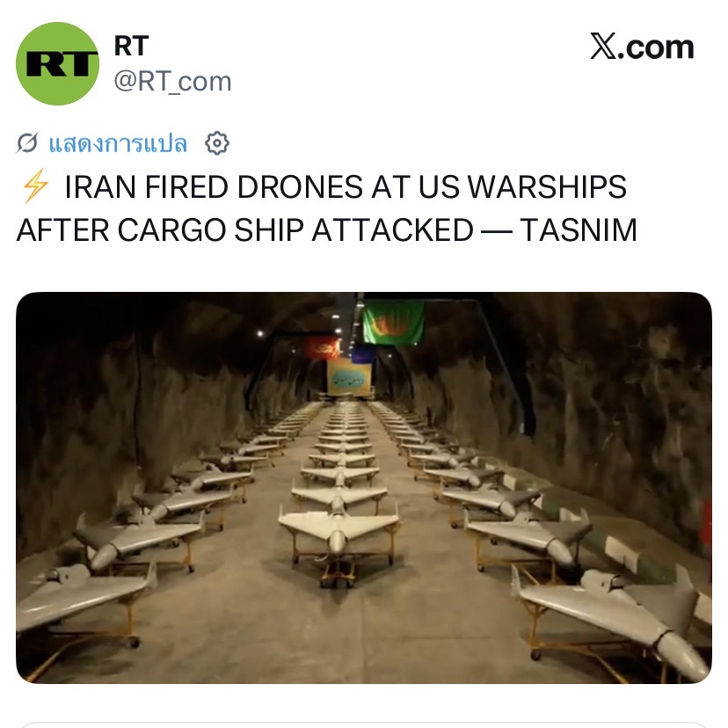
Task: Click the translate icon beside แสดงการแปล
Action: (x=27, y=143)
